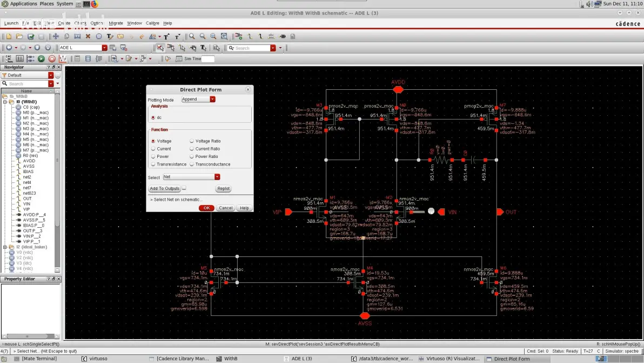Image resolution: width=644 pixels, height=363 pixels.
Task: Expand the I2 (ideal_balun) tree node
Action: [x=5, y=247]
